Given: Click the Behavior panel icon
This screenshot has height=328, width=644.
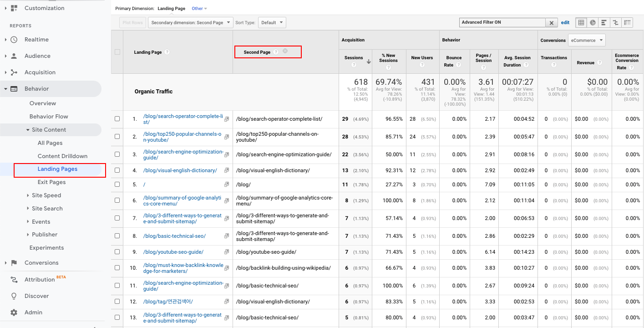Looking at the screenshot, I should click(14, 89).
